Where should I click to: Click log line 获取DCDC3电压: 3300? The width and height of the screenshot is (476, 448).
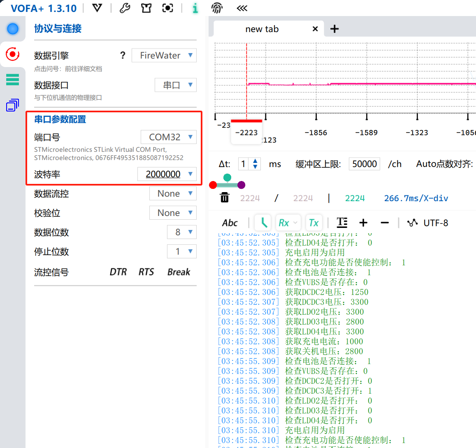click(x=327, y=302)
